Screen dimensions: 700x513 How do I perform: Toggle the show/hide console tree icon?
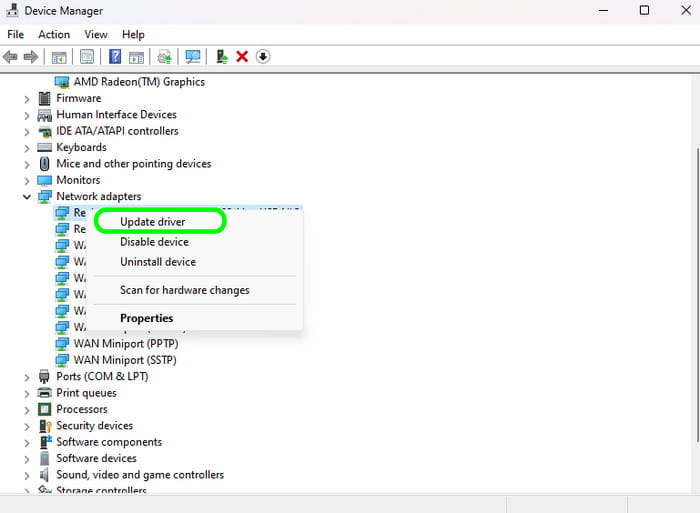coord(59,57)
